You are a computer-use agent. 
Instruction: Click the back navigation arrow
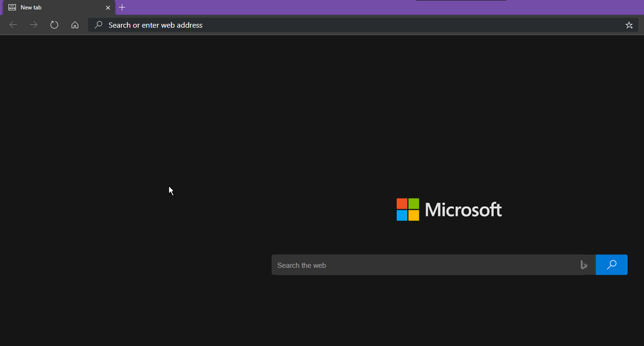point(13,25)
